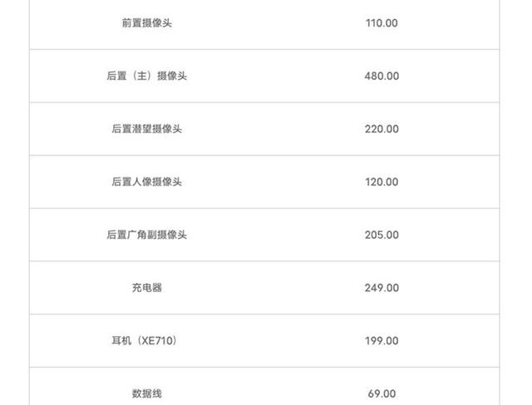Click the divider line between 充电器 and 耳机 rows

pyautogui.click(x=266, y=314)
